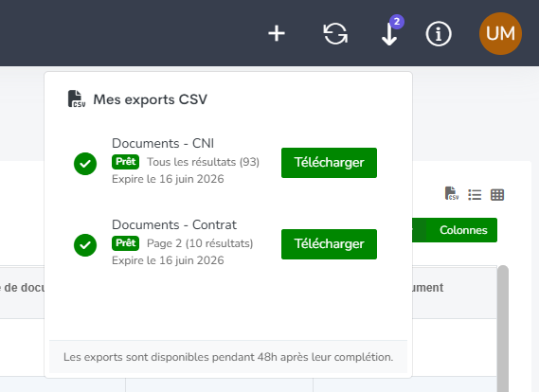Download the Documents - CNI export
Screen dimensions: 539x392
329,163
